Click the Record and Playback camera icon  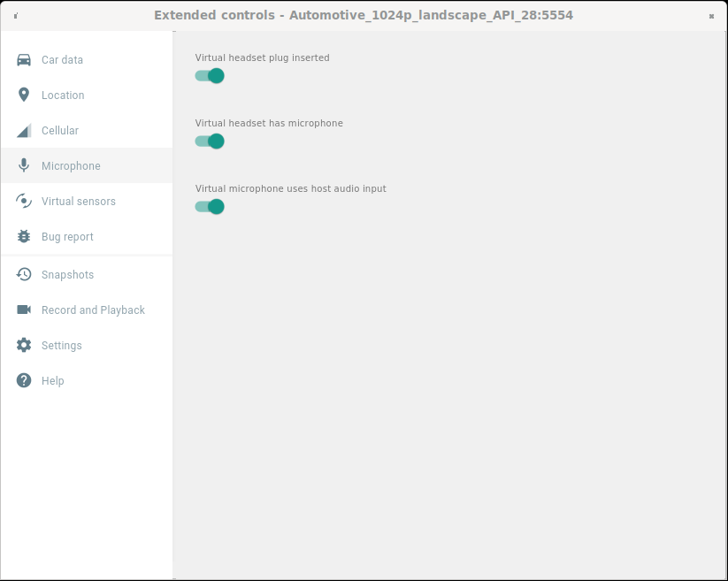pyautogui.click(x=23, y=310)
